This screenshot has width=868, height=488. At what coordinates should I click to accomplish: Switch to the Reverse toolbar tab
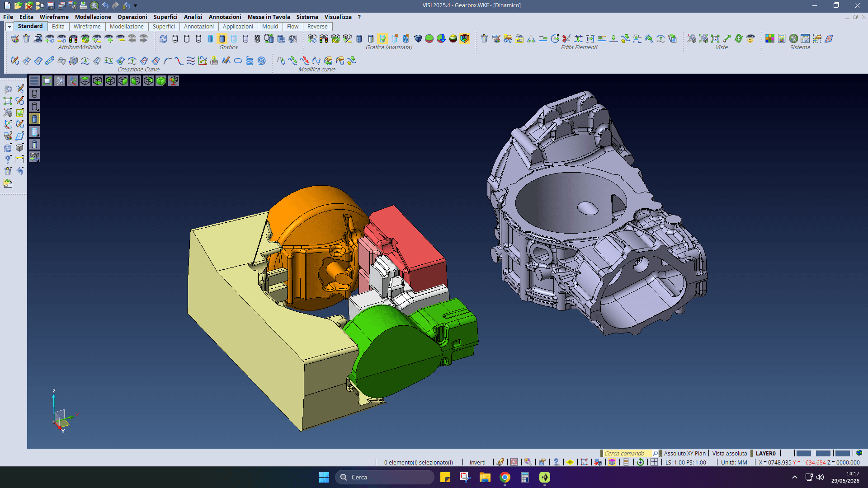click(x=317, y=27)
